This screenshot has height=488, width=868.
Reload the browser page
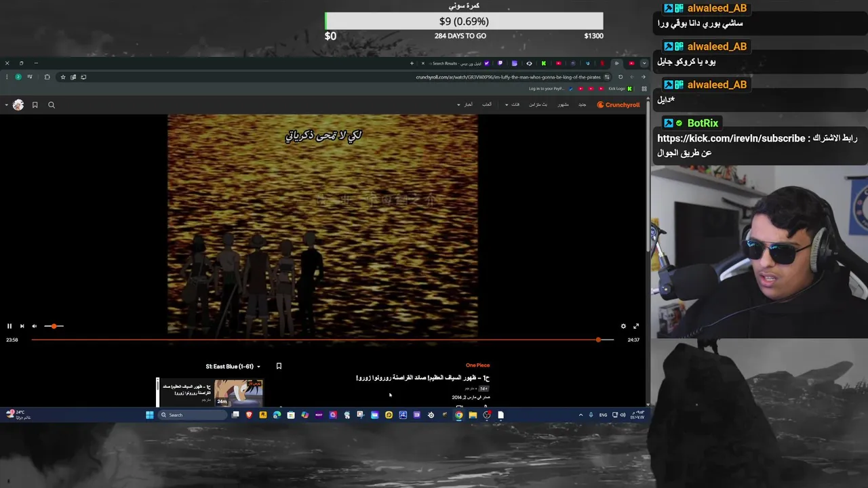(x=620, y=77)
